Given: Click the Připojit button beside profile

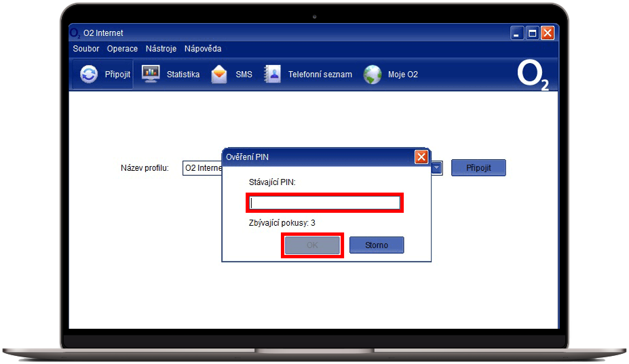Looking at the screenshot, I should (x=478, y=168).
